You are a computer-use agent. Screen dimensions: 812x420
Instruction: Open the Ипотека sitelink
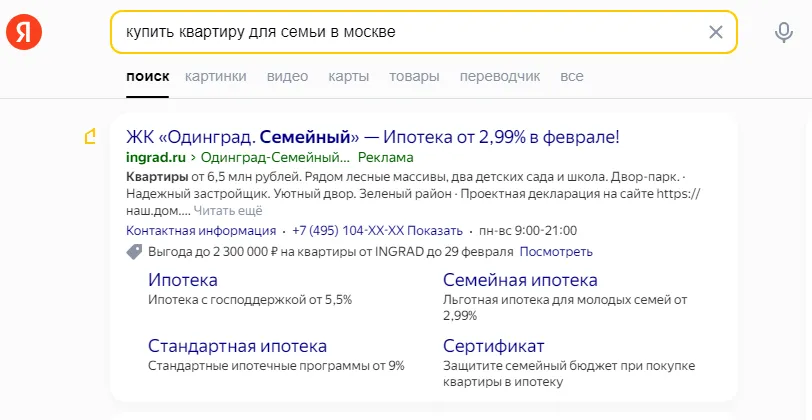click(183, 280)
